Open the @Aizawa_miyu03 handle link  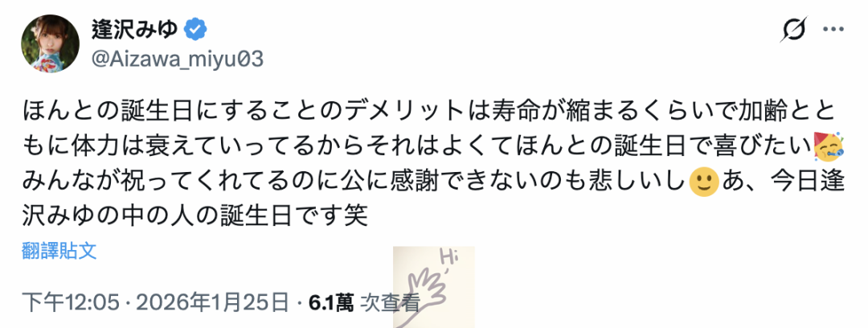177,59
